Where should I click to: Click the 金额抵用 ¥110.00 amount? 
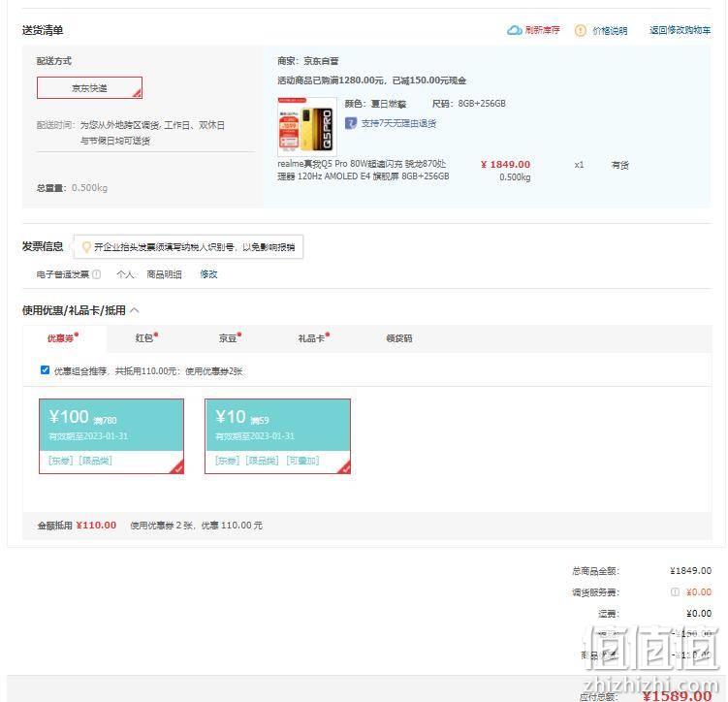[x=96, y=526]
